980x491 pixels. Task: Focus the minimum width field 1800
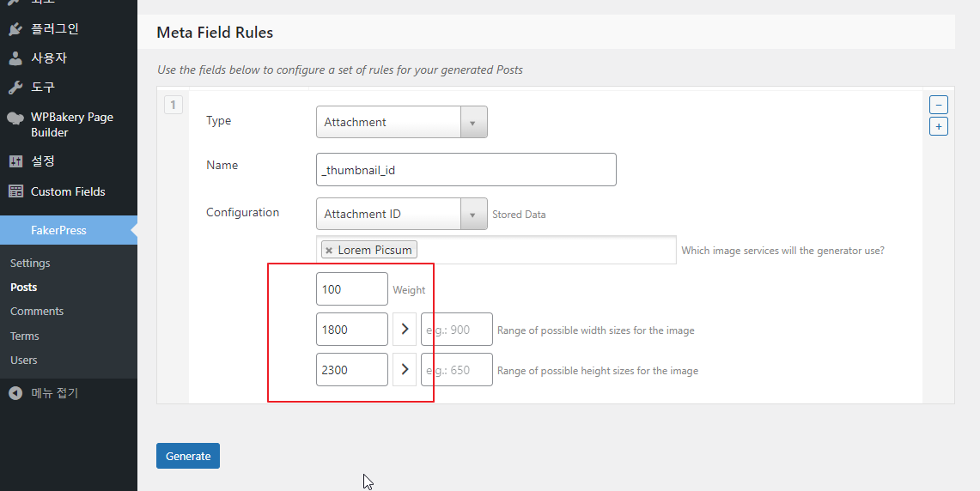tap(352, 330)
